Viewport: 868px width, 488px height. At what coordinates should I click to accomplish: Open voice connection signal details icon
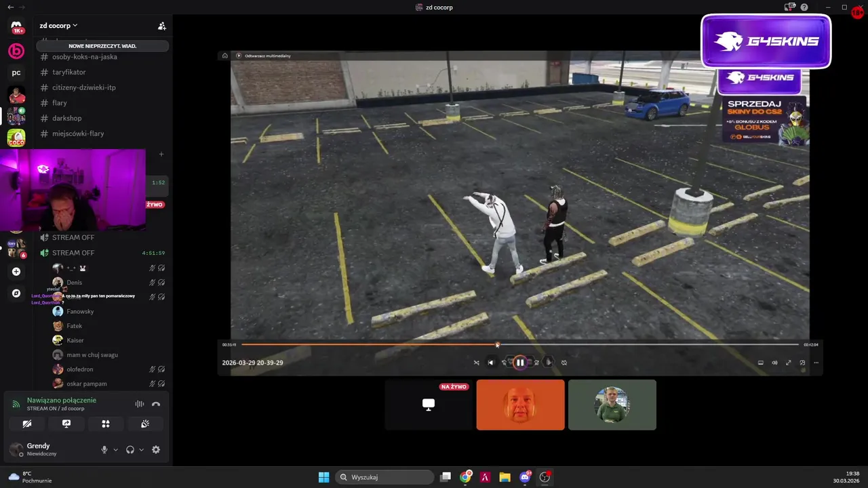click(16, 404)
